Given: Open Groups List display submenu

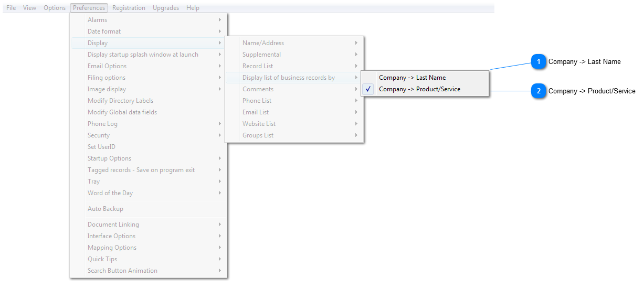Looking at the screenshot, I should pos(294,135).
